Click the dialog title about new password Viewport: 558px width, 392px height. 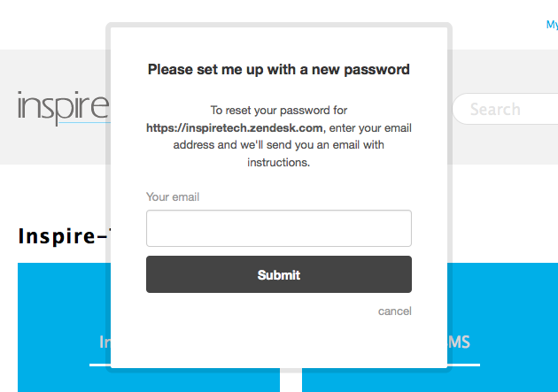tap(278, 69)
